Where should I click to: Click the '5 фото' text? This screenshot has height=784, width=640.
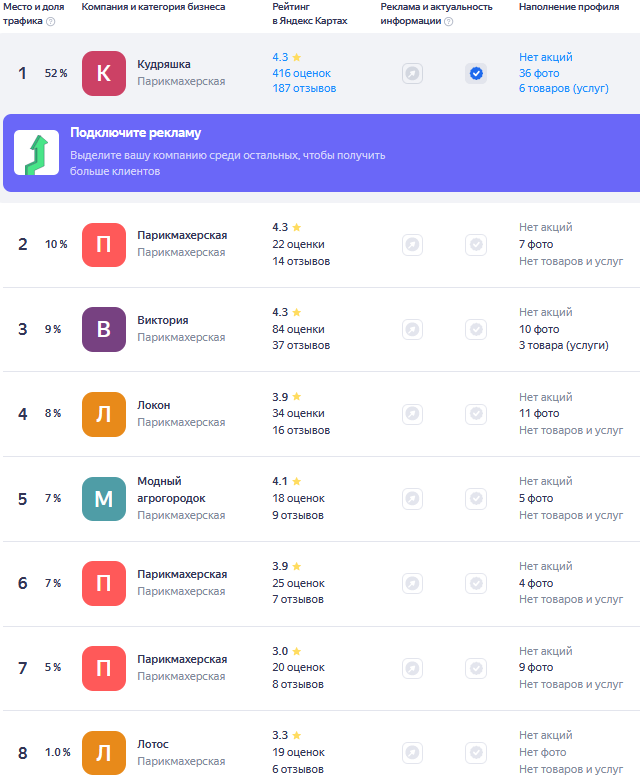point(536,498)
